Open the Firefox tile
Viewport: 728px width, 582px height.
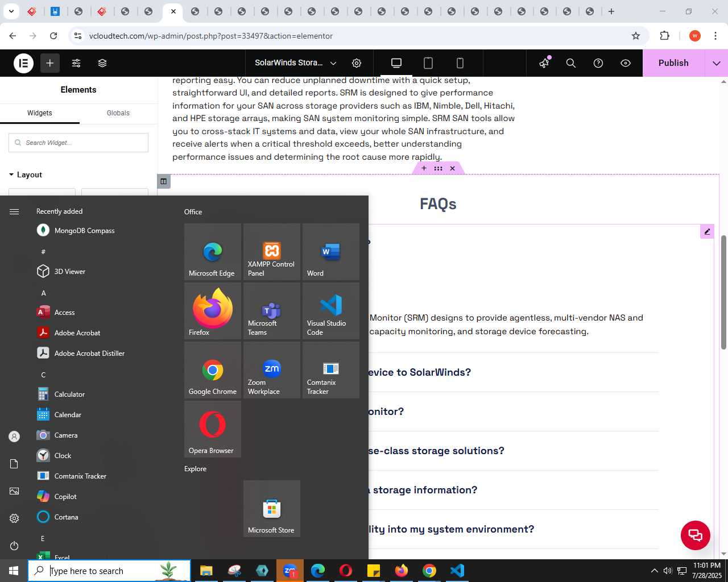click(213, 311)
